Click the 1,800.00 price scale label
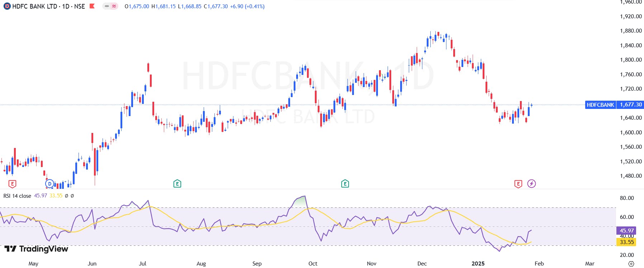The width and height of the screenshot is (644, 268). [x=631, y=60]
